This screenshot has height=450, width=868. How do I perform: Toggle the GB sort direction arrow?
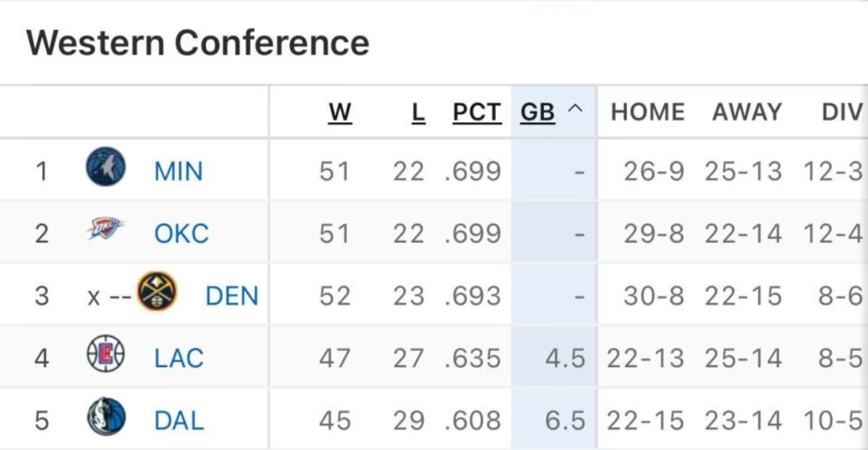[x=576, y=108]
